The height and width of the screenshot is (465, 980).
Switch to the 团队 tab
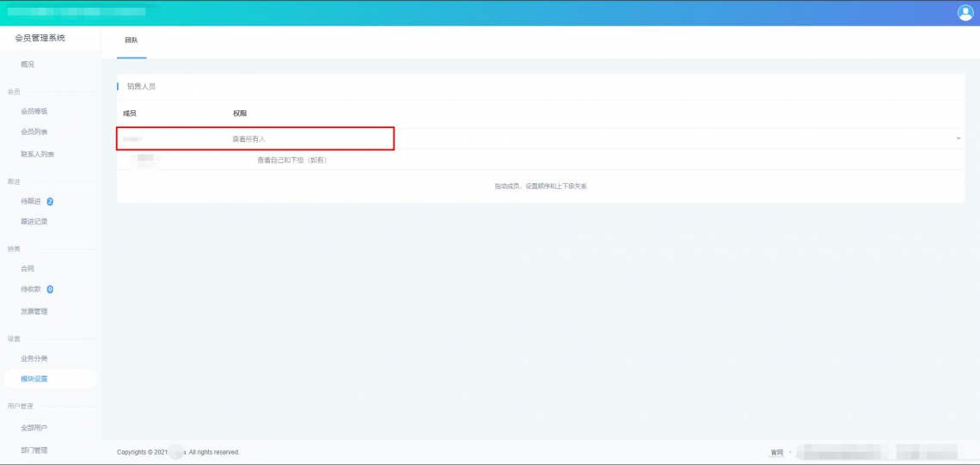click(132, 40)
